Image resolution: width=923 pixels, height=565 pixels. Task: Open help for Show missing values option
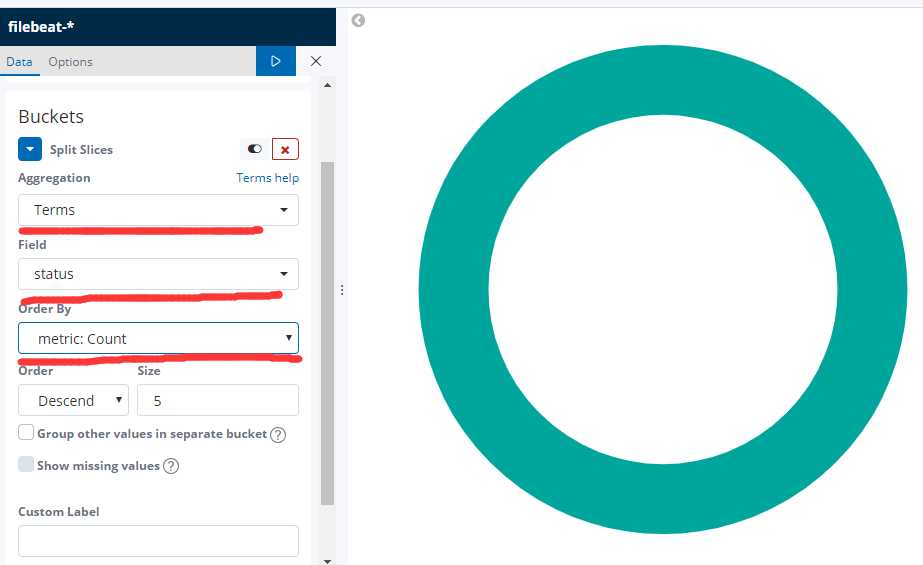coord(171,466)
